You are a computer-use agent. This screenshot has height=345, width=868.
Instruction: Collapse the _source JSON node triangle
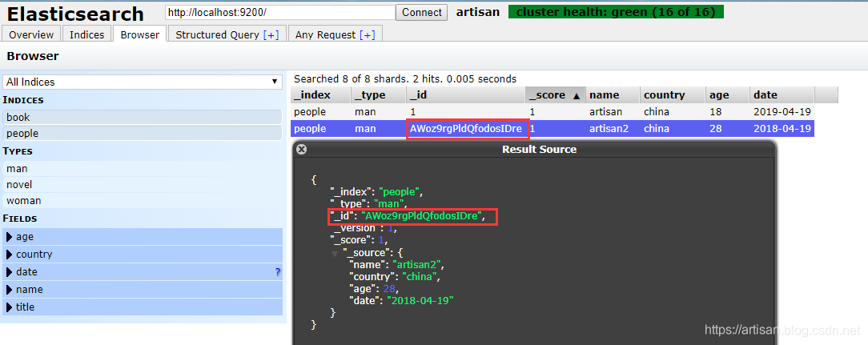pyautogui.click(x=336, y=253)
